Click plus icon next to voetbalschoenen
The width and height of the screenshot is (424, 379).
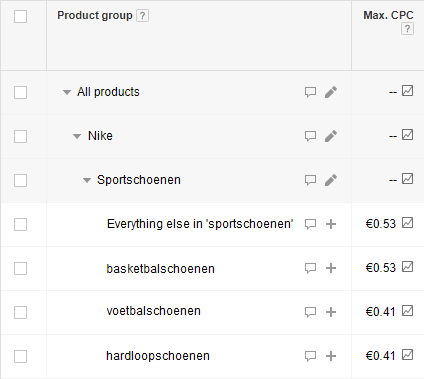point(331,312)
